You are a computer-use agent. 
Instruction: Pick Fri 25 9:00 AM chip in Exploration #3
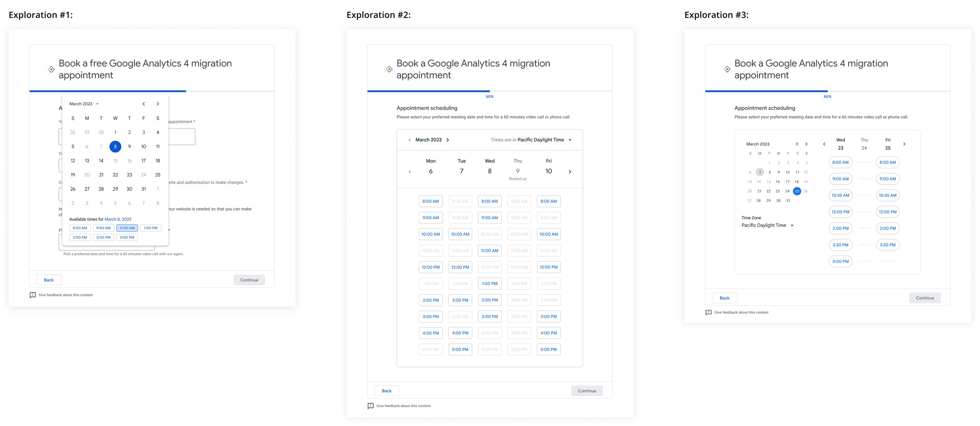click(x=887, y=179)
